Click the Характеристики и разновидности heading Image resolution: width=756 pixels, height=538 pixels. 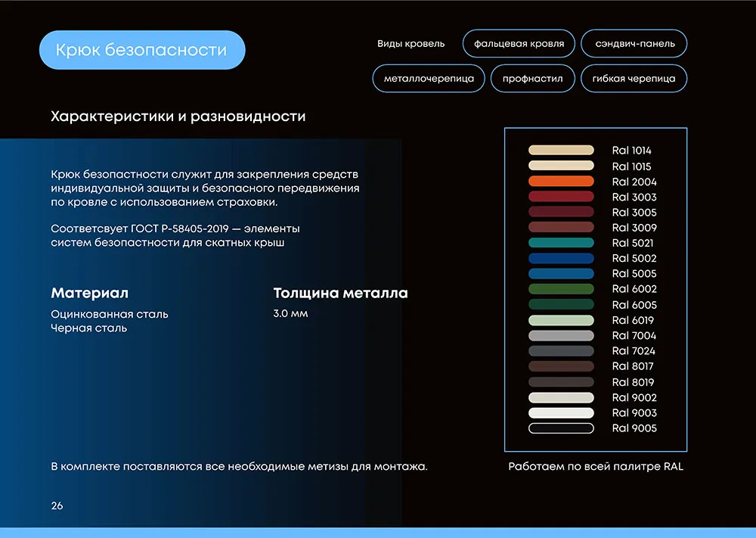[178, 117]
